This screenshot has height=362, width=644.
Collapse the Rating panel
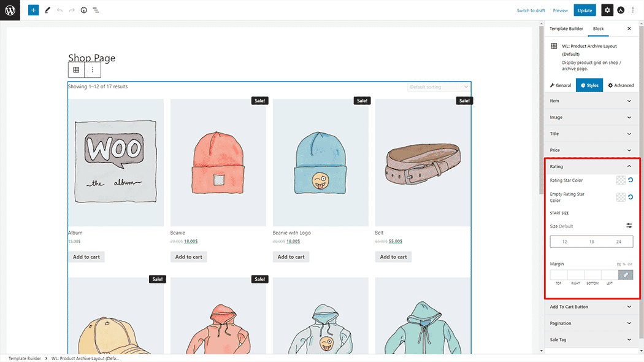tap(629, 166)
